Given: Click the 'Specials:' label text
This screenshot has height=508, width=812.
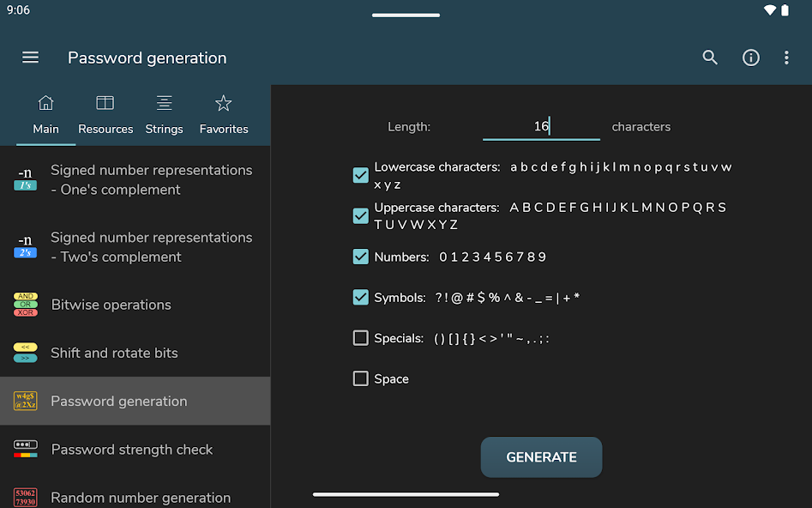Looking at the screenshot, I should (399, 338).
